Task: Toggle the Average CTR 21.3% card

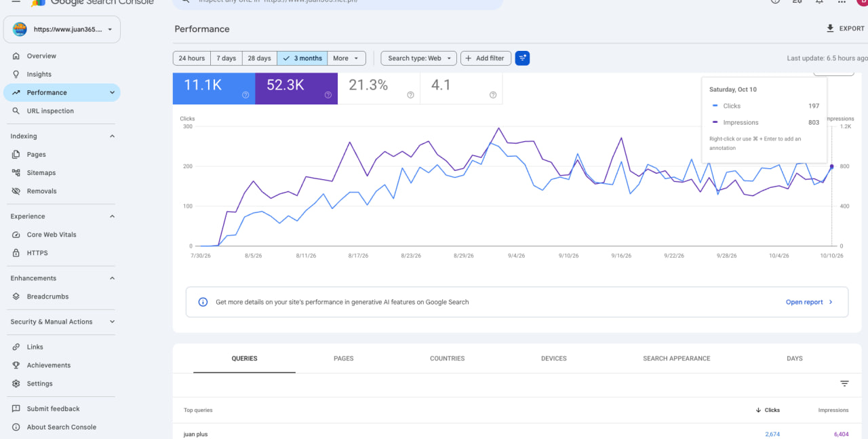Action: coord(379,88)
